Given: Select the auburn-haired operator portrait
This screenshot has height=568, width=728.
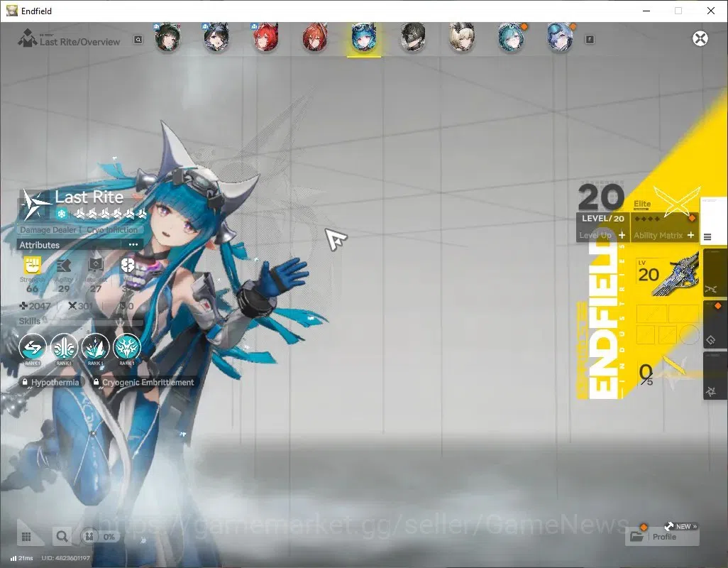Looking at the screenshot, I should point(315,38).
